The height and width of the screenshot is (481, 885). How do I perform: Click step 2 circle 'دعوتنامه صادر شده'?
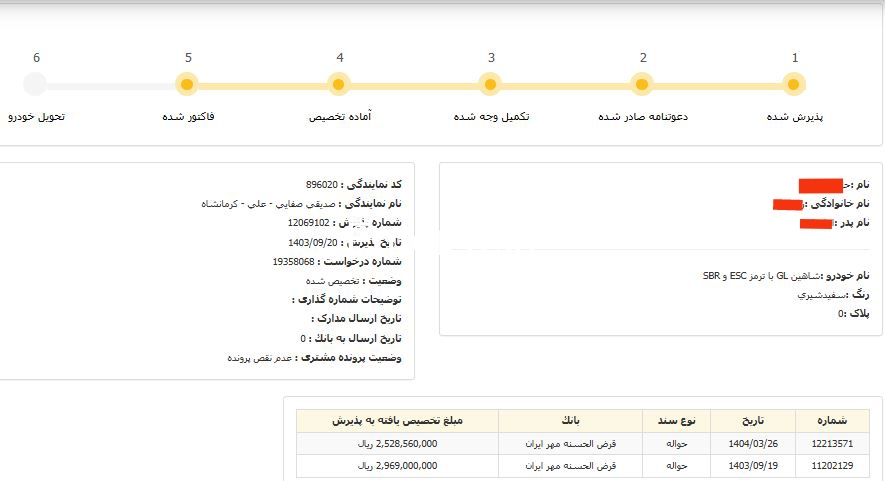(643, 85)
